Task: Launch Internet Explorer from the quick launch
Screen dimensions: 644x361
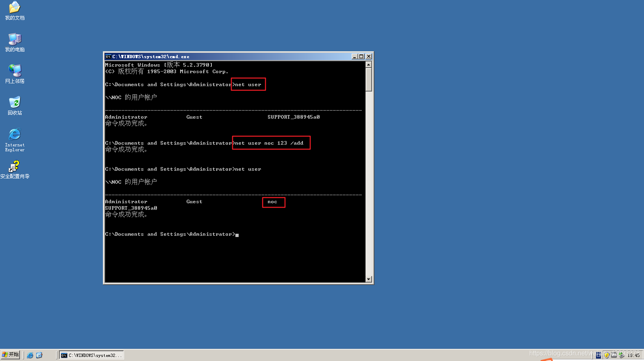Action: [x=30, y=355]
